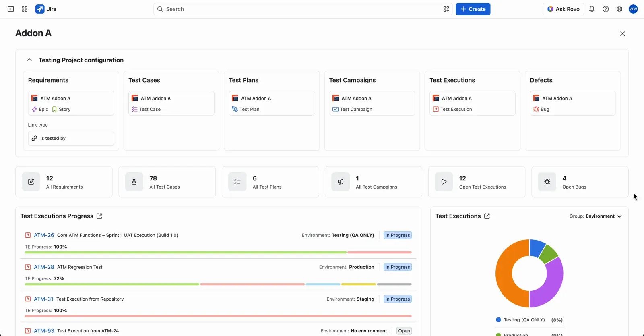Close the Addon A panel
Screen dimensions: 644x336
622,34
